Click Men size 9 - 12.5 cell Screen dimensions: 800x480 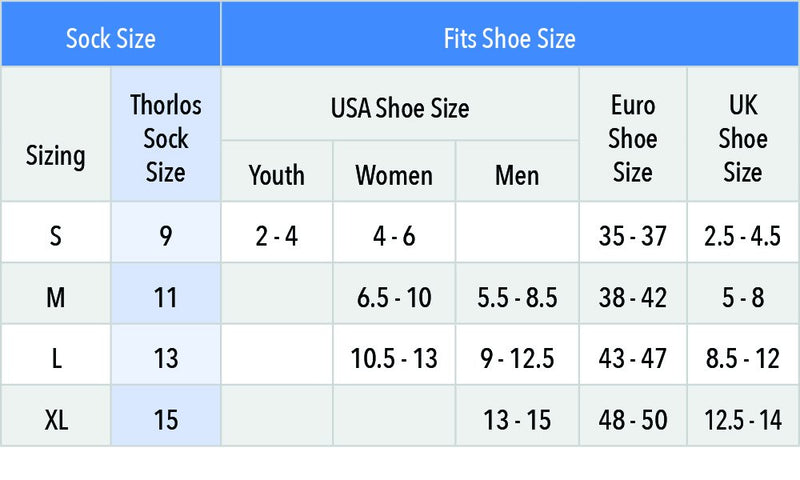(517, 355)
